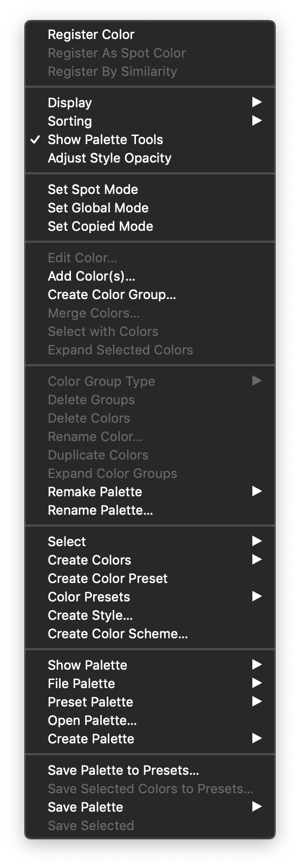Expand the Display submenu arrow
300x868 pixels.
point(257,102)
